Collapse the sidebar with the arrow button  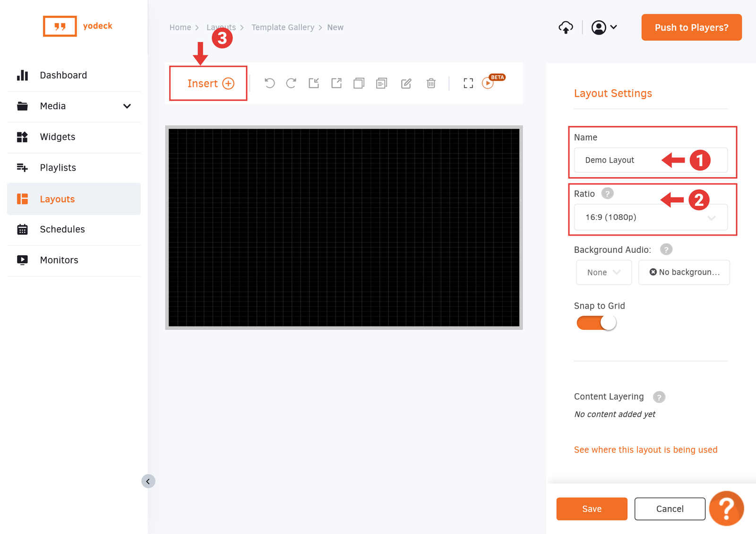(x=148, y=481)
